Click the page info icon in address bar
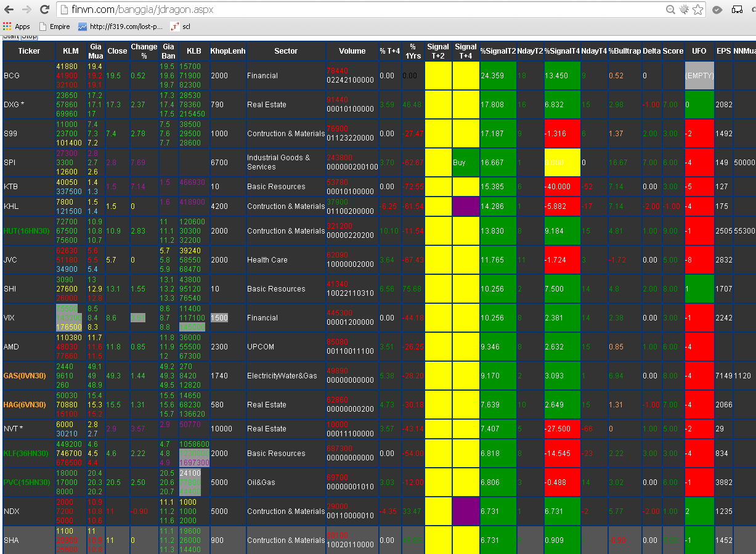The height and width of the screenshot is (554, 756). (64, 10)
